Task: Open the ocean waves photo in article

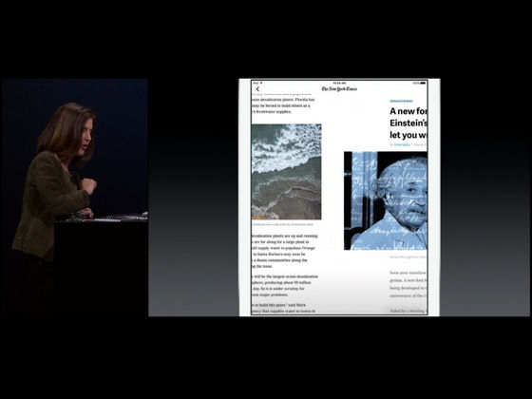Action: [x=286, y=172]
